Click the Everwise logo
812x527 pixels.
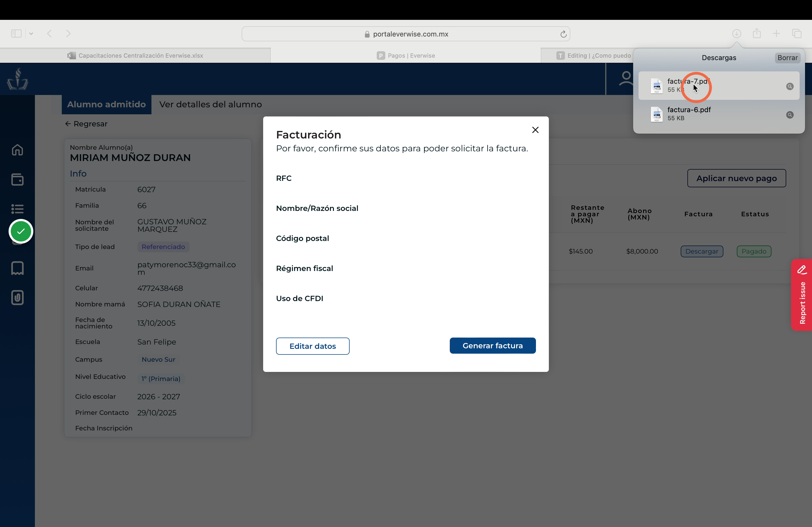[17, 79]
